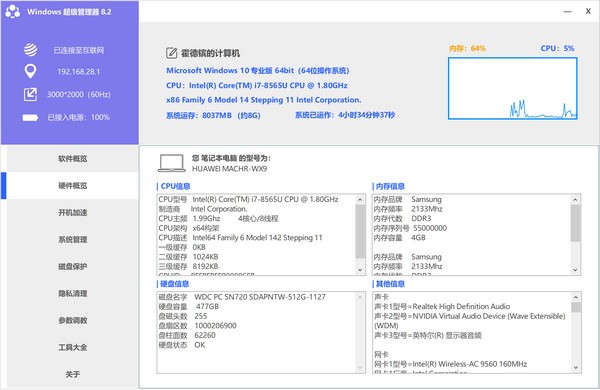The width and height of the screenshot is (600, 390).
Task: Open the 软件概览 tab
Action: (x=73, y=158)
